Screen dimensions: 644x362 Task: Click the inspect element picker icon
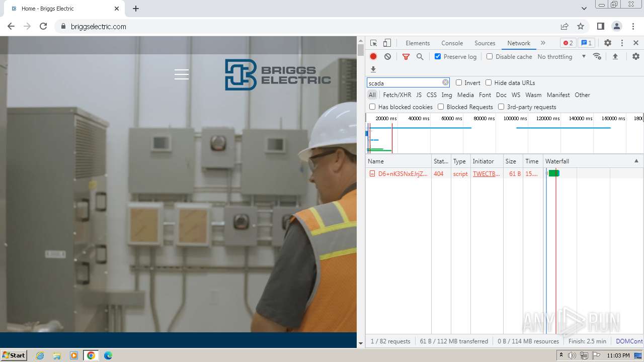(x=373, y=43)
